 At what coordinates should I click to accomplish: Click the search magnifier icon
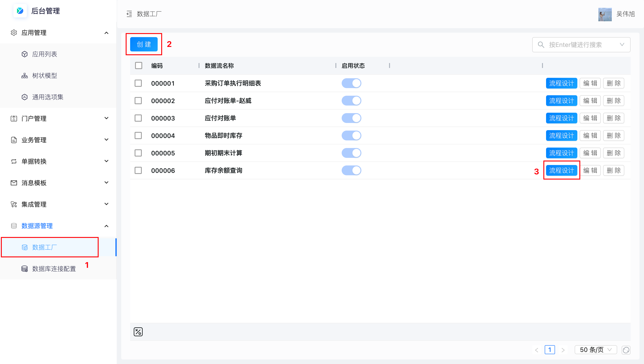pos(541,45)
